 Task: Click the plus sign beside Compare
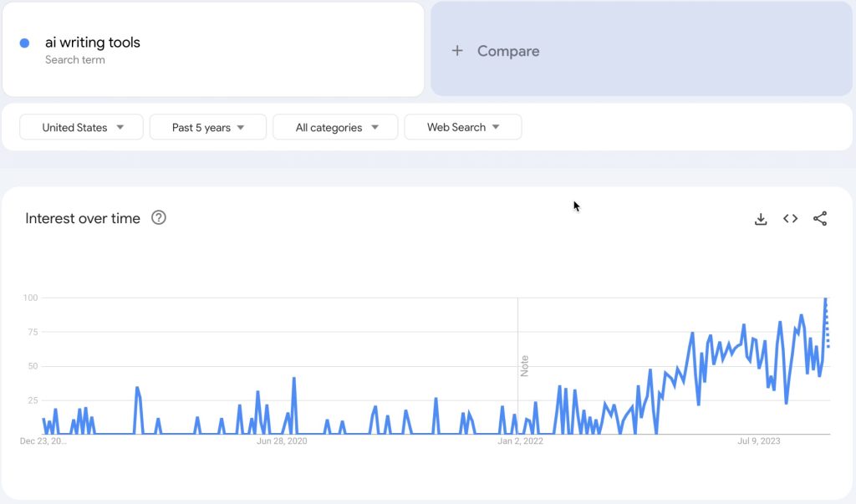point(457,51)
